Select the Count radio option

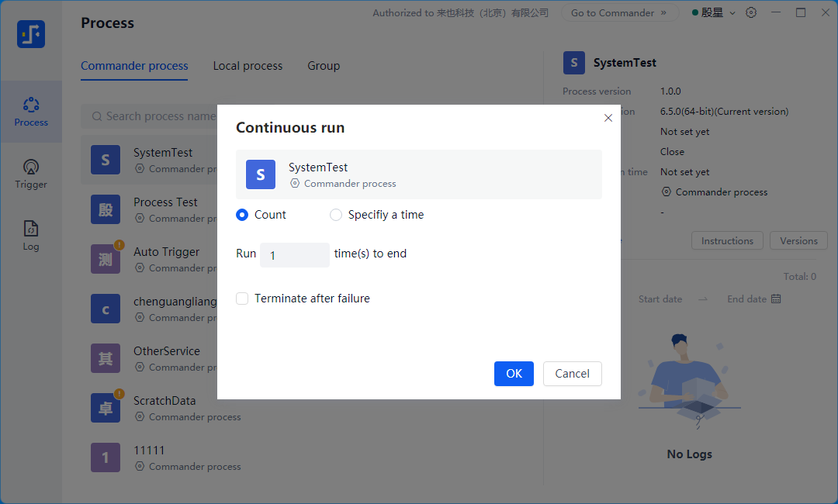[x=242, y=215]
